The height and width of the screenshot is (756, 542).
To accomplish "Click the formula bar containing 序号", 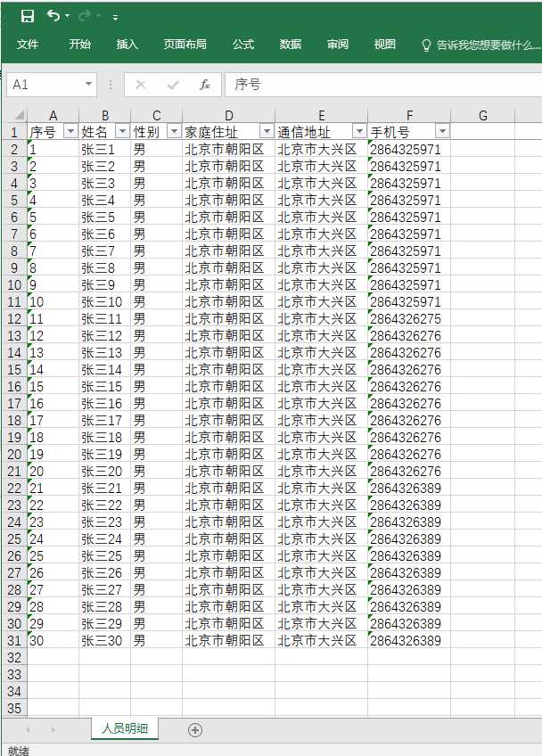I will (x=384, y=85).
